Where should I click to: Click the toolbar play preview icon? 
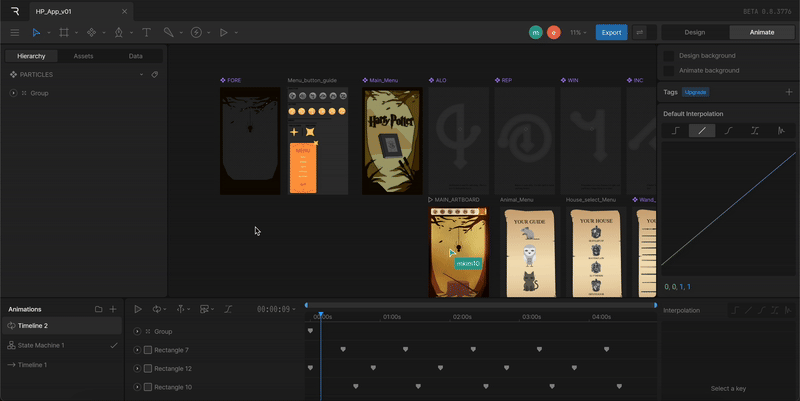tap(223, 33)
